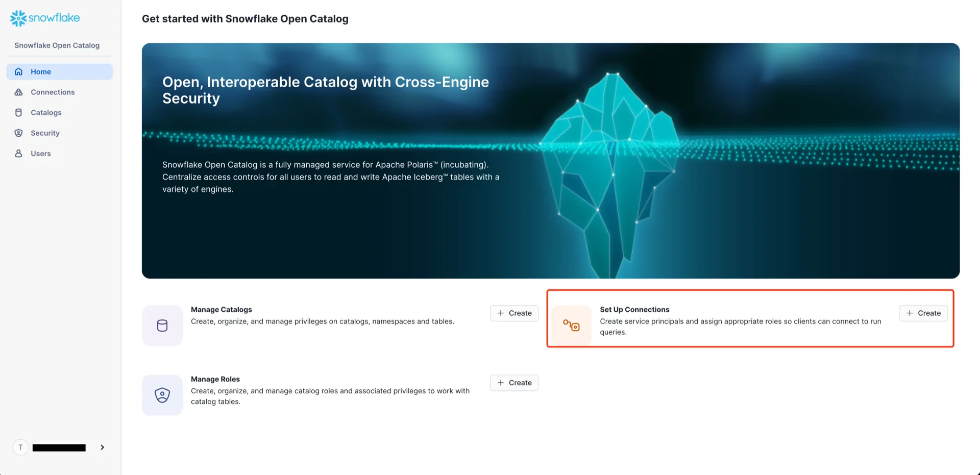
Task: Click Create button for Set Up Connections
Action: (x=923, y=313)
